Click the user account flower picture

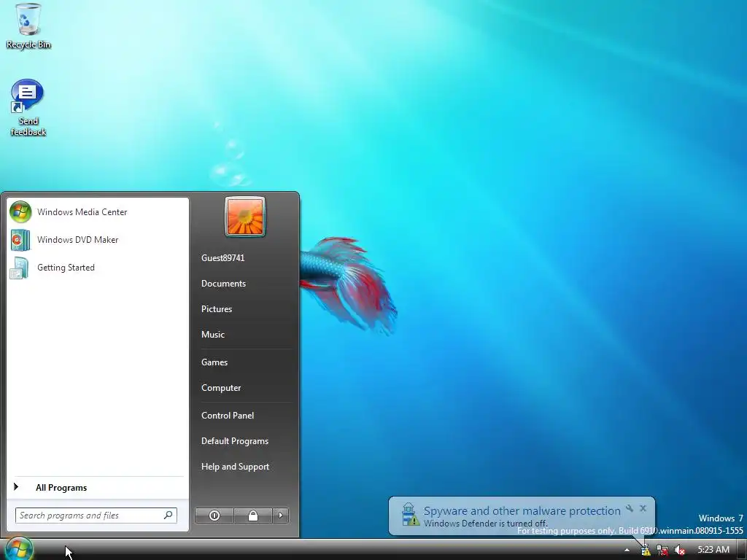(x=245, y=217)
